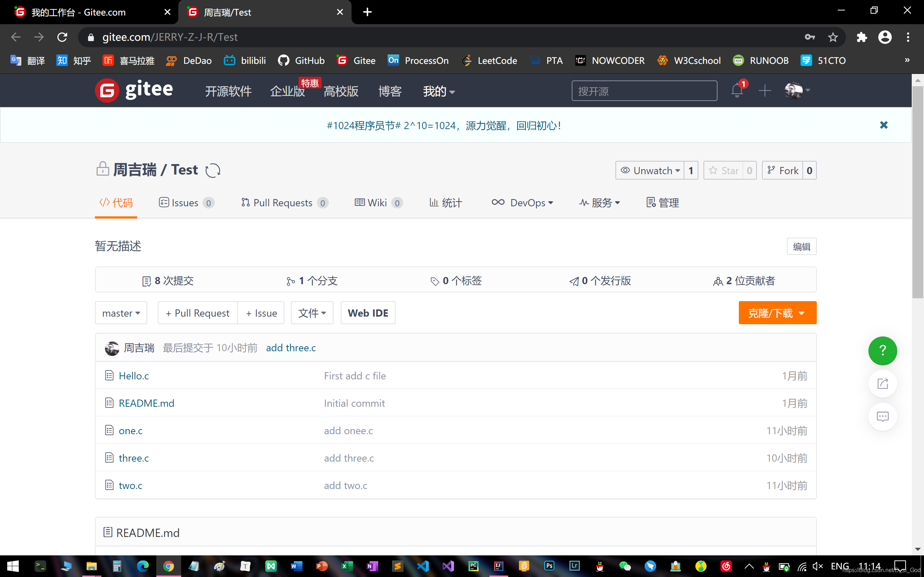Star the Test repository

(x=724, y=170)
